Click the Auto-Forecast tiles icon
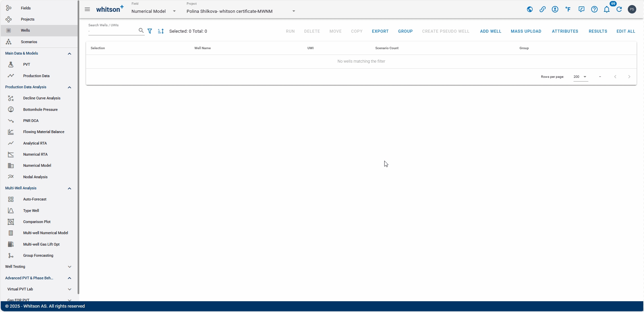Screen dimensions: 644x312 pyautogui.click(x=11, y=199)
